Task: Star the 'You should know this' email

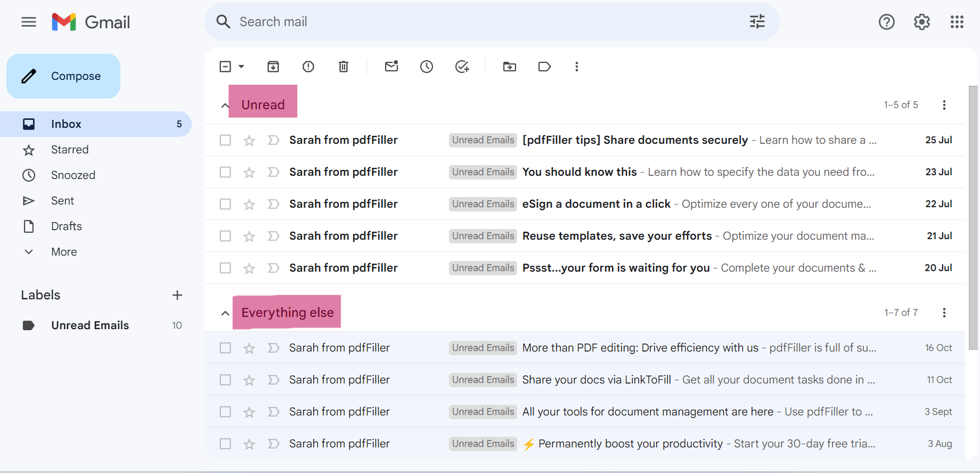Action: coord(249,173)
